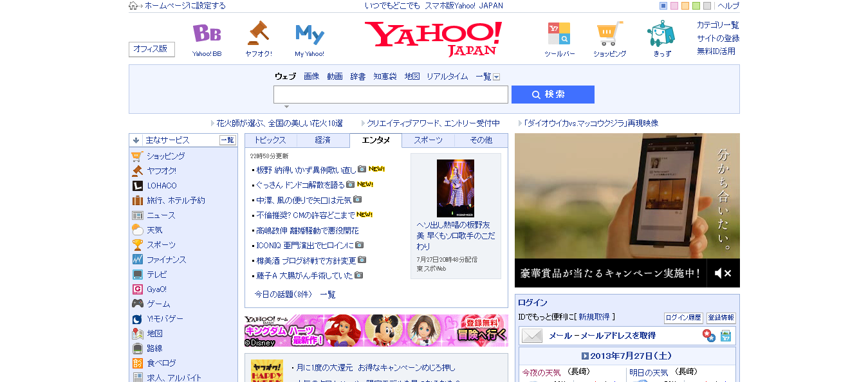Click the スポーツ trophy icon

pyautogui.click(x=137, y=245)
